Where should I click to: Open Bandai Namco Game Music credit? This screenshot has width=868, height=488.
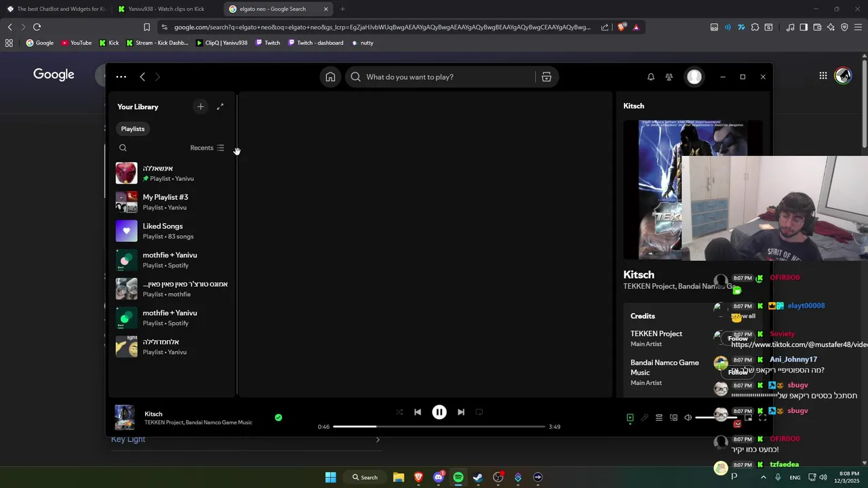tap(665, 367)
